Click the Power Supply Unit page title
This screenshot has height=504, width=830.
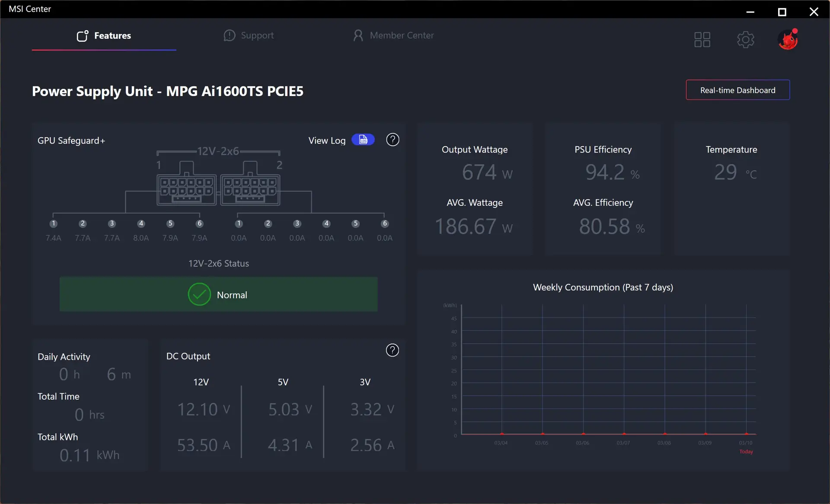168,91
